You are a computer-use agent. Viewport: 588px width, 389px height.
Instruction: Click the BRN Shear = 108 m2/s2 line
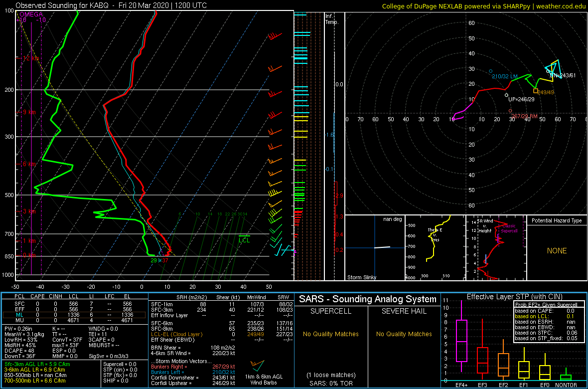click(x=193, y=348)
